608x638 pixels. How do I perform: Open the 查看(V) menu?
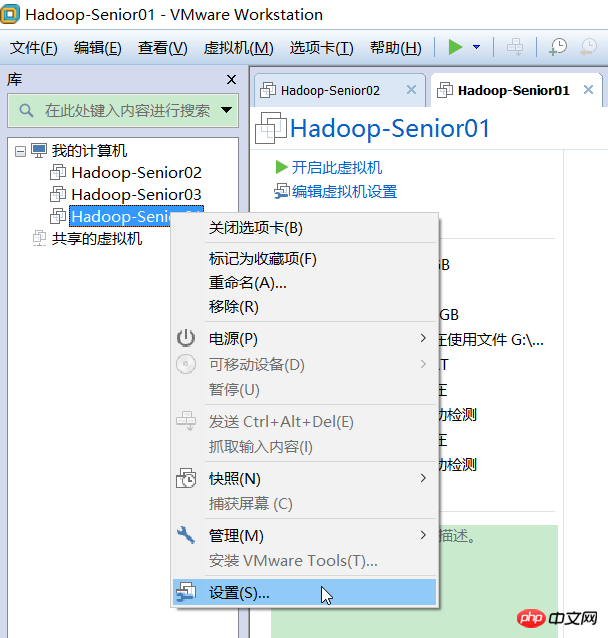click(163, 48)
